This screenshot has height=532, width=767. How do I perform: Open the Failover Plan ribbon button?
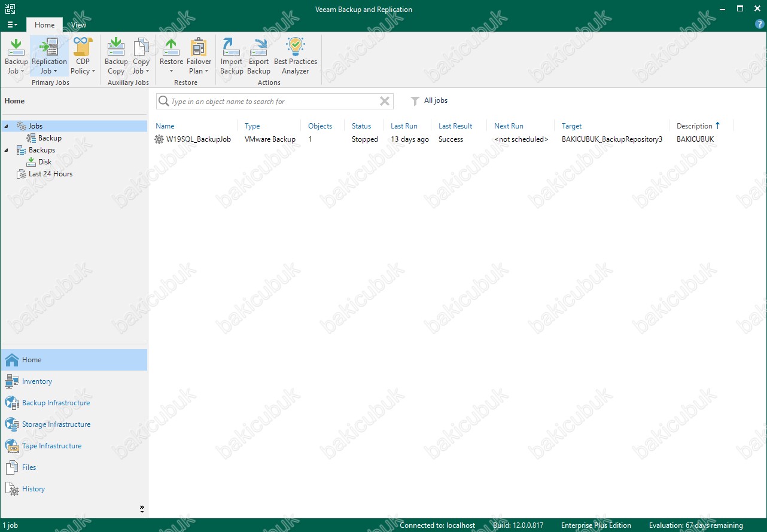pyautogui.click(x=199, y=56)
